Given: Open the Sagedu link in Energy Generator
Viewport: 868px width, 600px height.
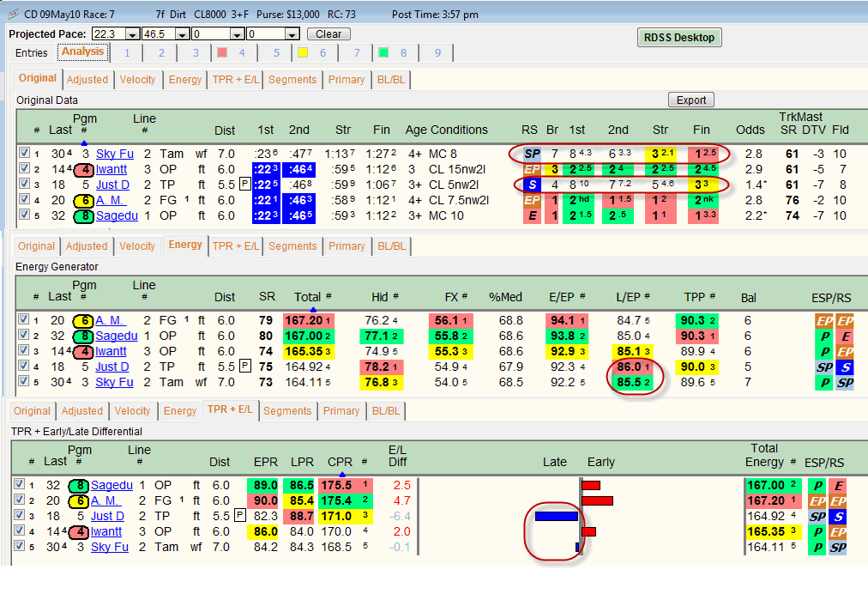Looking at the screenshot, I should (117, 336).
